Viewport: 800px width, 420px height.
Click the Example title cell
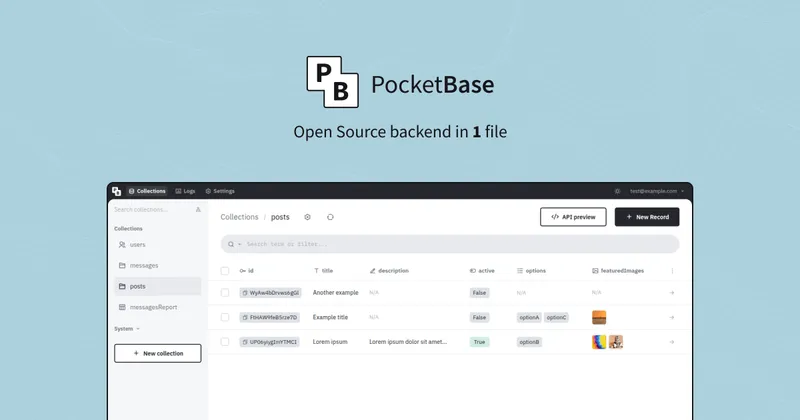[x=330, y=317]
